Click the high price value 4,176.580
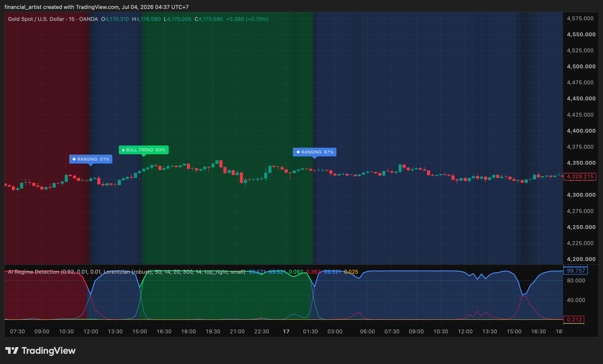This screenshot has width=603, height=364. (x=148, y=19)
